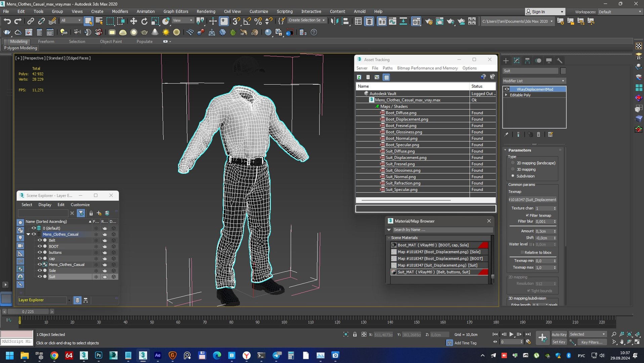
Task: Open Photoshop from the taskbar
Action: (98, 355)
